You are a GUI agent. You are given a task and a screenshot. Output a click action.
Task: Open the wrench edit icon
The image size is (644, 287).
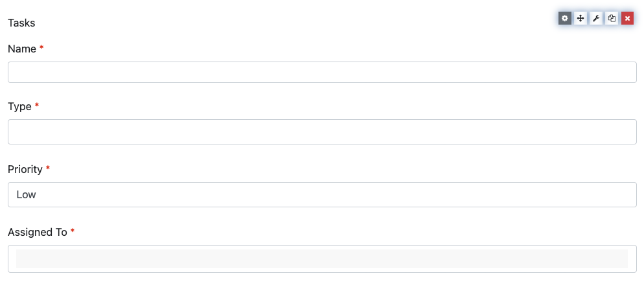(596, 19)
